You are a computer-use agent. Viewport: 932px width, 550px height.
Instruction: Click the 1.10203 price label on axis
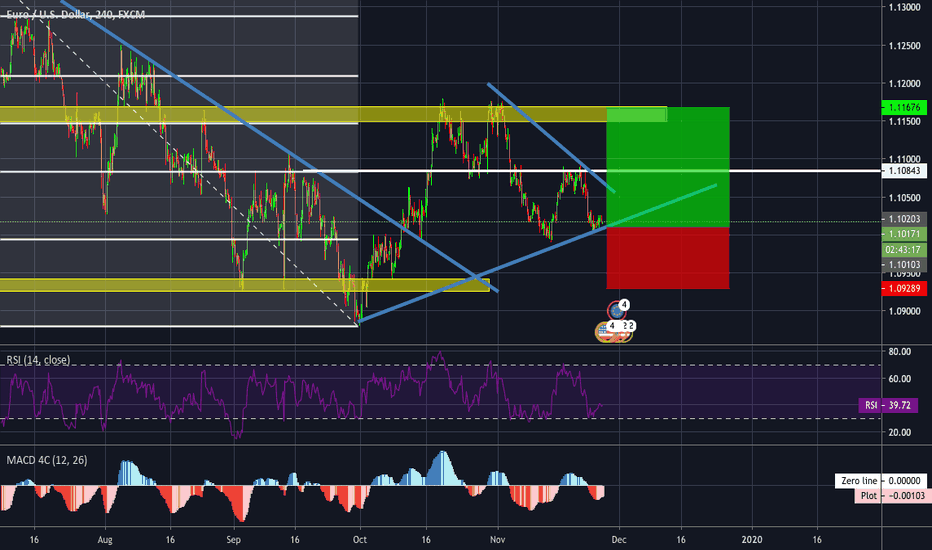[904, 218]
